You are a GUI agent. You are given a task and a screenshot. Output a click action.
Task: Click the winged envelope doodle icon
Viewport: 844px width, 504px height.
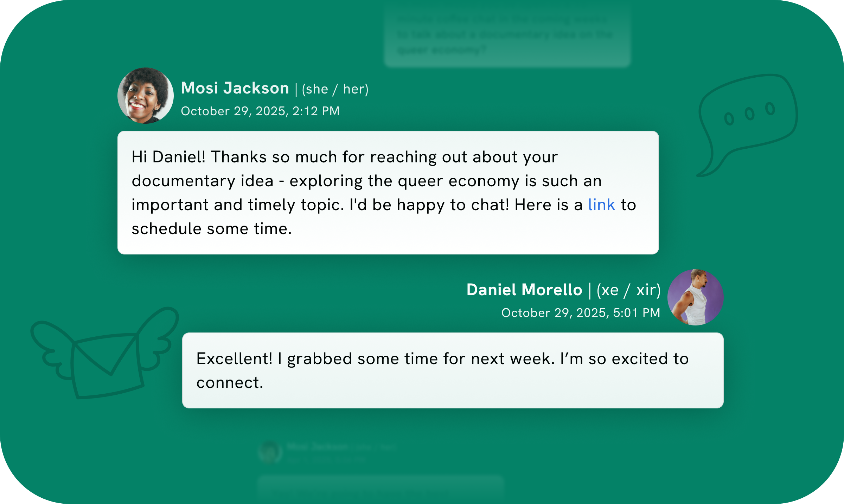pos(105,353)
